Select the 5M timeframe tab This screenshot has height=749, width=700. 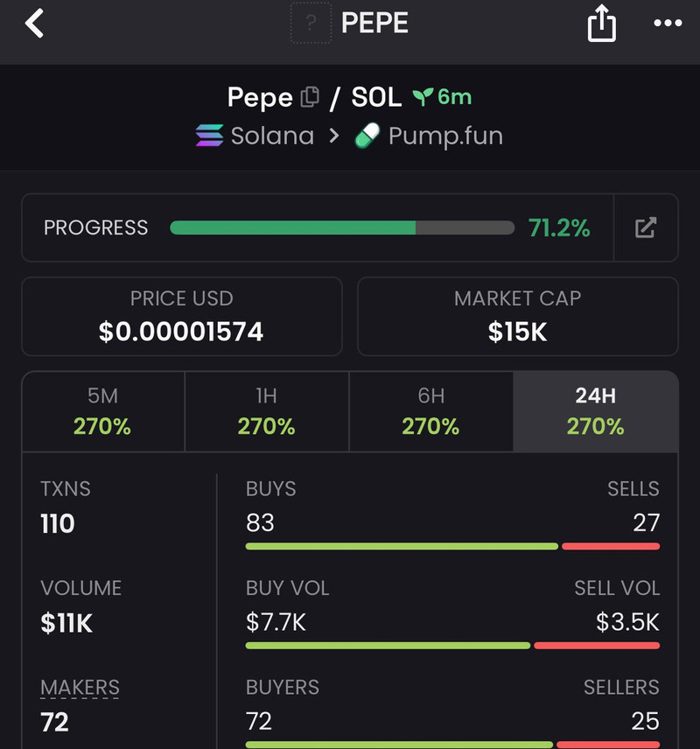[102, 411]
